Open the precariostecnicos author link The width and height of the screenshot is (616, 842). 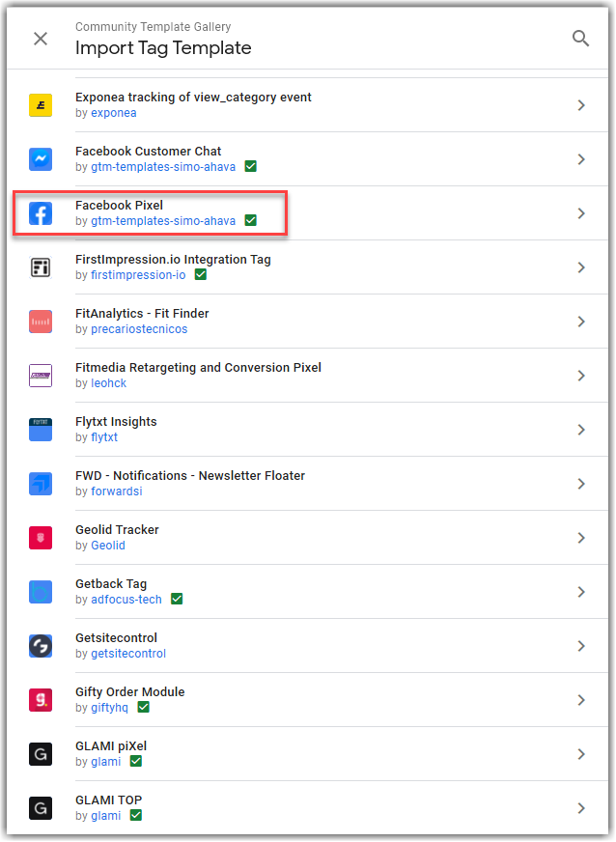[x=139, y=329]
